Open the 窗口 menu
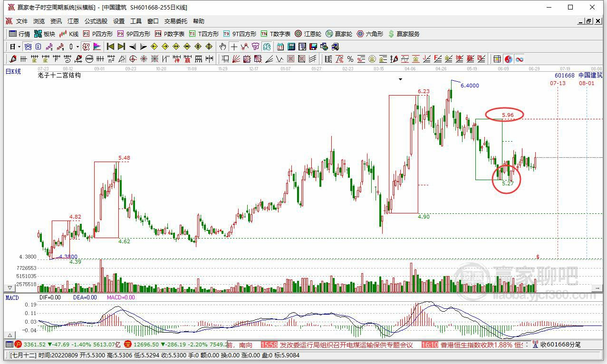 coord(153,21)
